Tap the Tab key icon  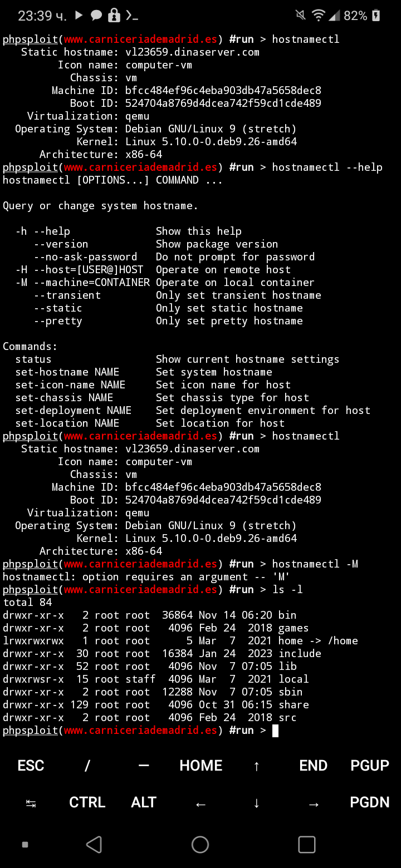pyautogui.click(x=31, y=803)
